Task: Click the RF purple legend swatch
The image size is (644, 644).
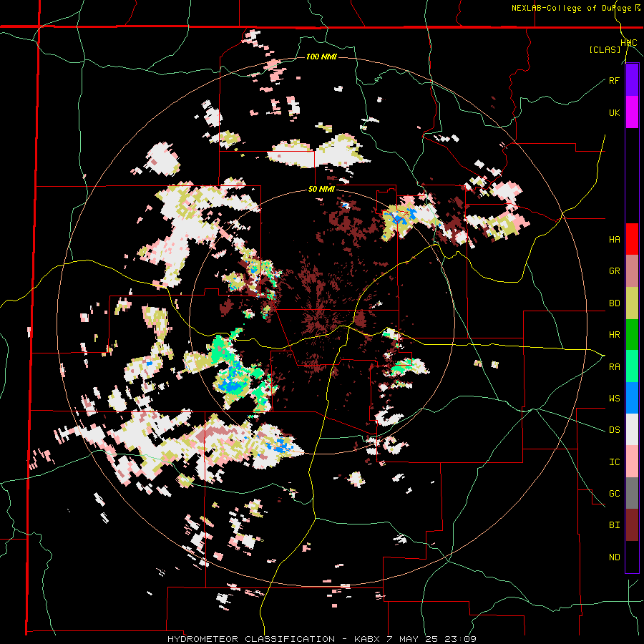Action: pyautogui.click(x=632, y=79)
